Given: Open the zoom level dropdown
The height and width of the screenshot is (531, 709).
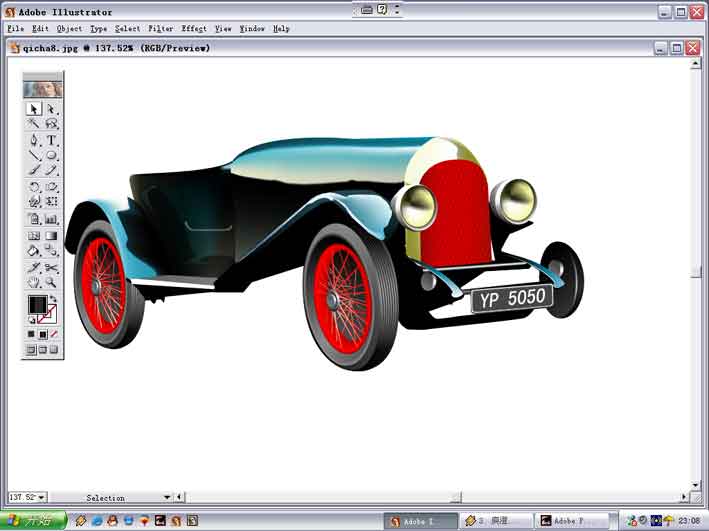Looking at the screenshot, I should pyautogui.click(x=42, y=497).
